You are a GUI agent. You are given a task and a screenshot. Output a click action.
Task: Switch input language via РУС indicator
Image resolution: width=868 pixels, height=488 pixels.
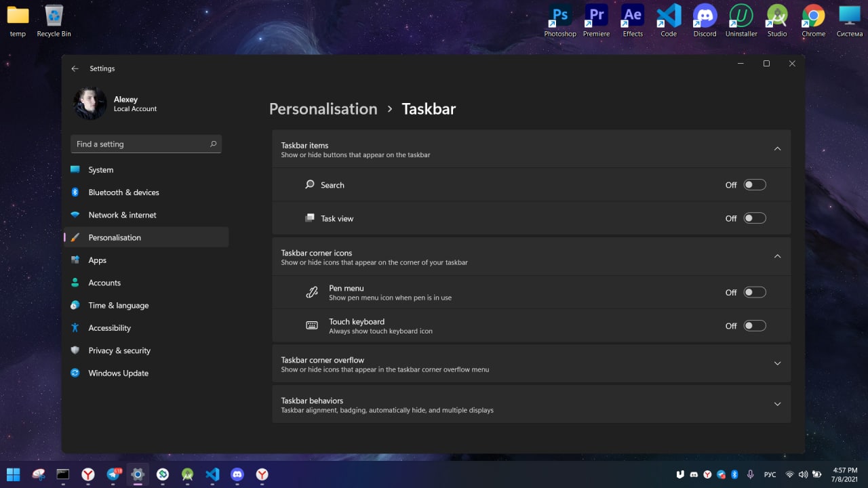(x=770, y=474)
